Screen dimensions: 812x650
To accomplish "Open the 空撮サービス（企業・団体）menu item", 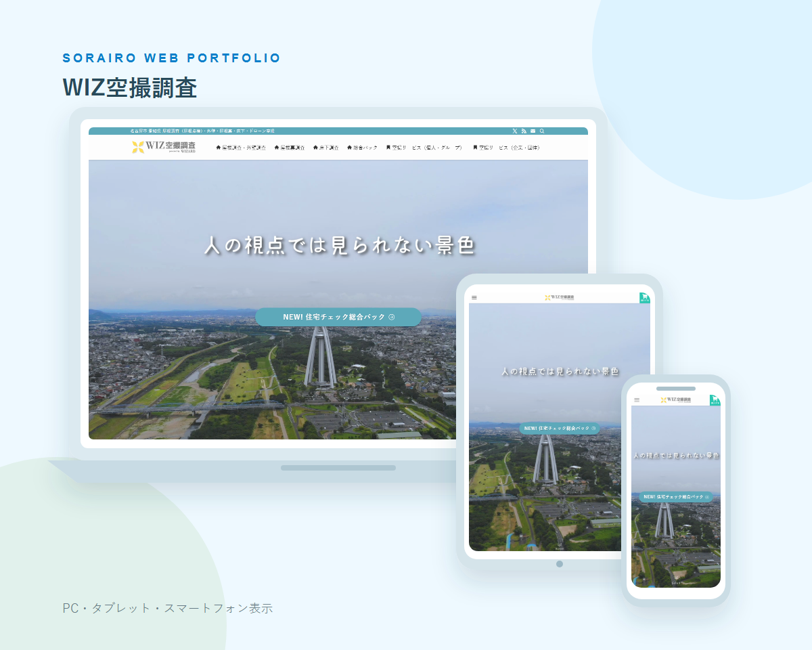I will coord(507,147).
